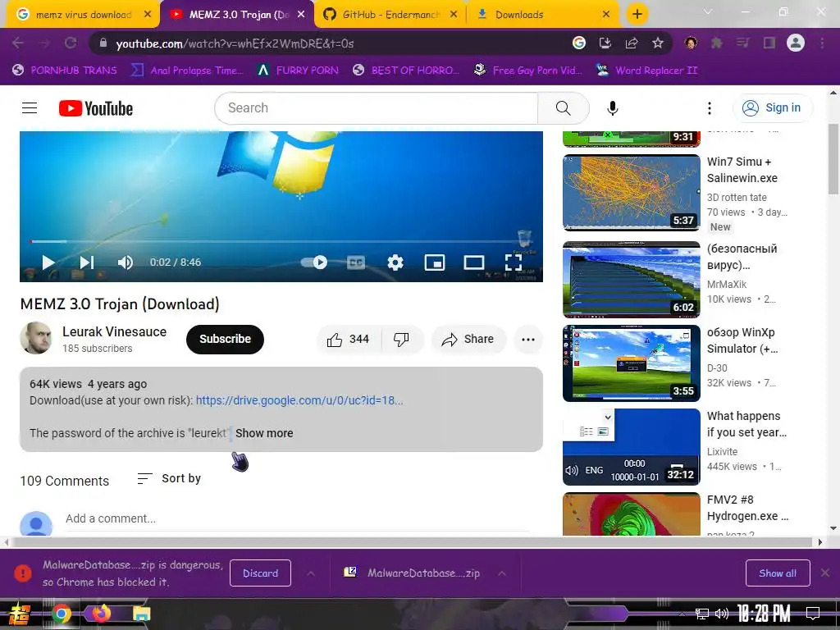The image size is (840, 630).
Task: Like the video with thumbs up
Action: tap(349, 339)
